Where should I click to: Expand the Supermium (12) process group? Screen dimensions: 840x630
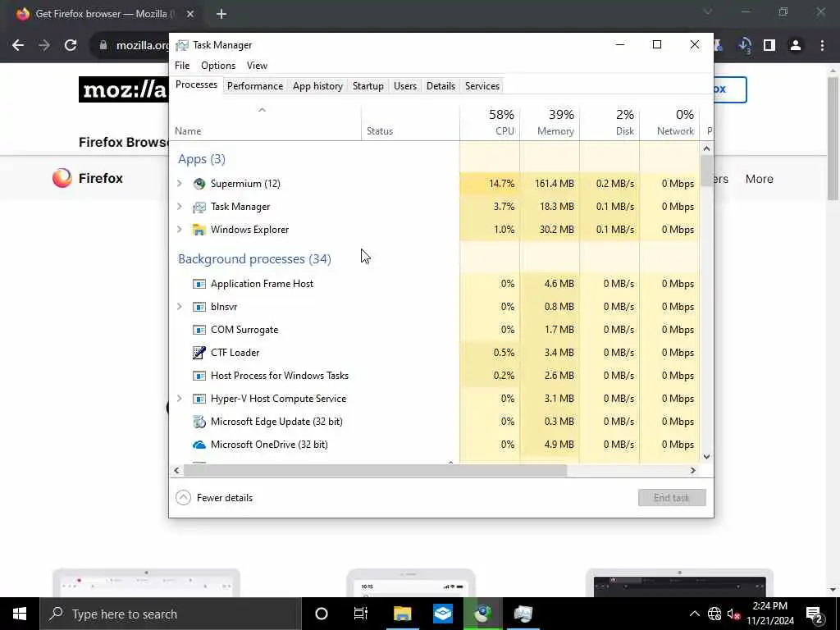180,184
